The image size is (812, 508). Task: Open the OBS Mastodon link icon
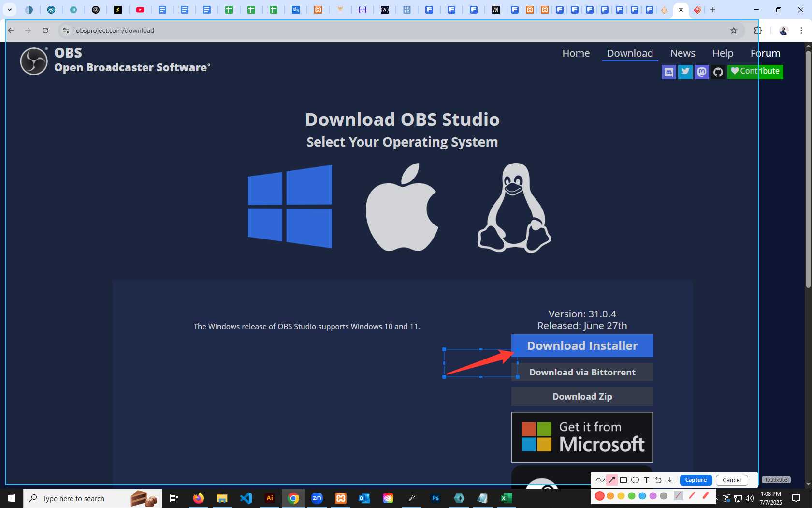pyautogui.click(x=702, y=72)
